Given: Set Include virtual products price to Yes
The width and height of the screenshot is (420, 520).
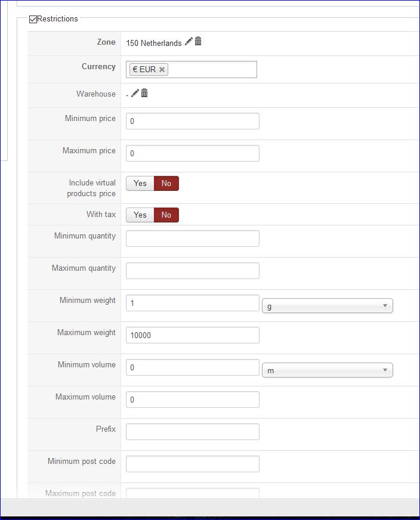Looking at the screenshot, I should pos(140,184).
